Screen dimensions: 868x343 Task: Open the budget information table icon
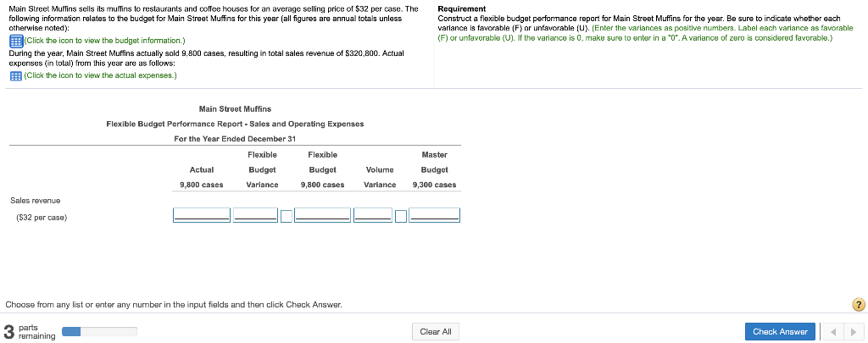[x=16, y=41]
